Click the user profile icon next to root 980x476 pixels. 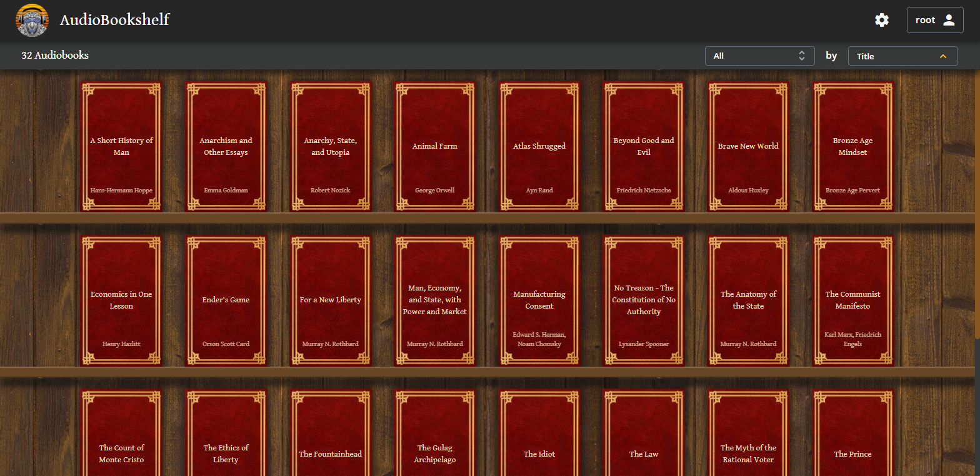pyautogui.click(x=949, y=20)
